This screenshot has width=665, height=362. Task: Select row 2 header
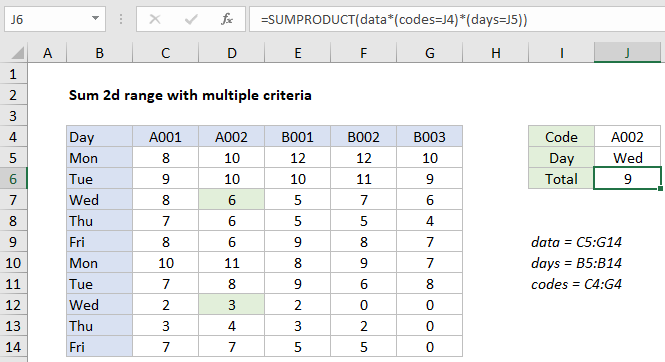tap(13, 95)
